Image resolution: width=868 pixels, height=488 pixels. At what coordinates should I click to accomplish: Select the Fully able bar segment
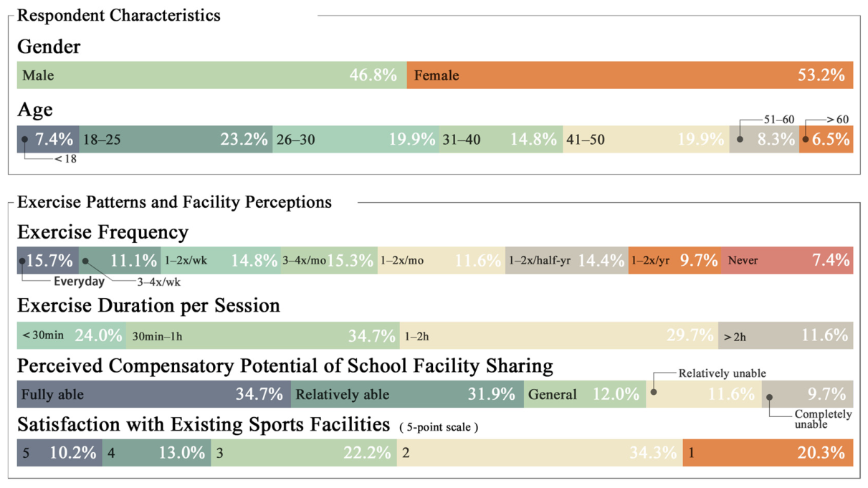[x=153, y=394]
